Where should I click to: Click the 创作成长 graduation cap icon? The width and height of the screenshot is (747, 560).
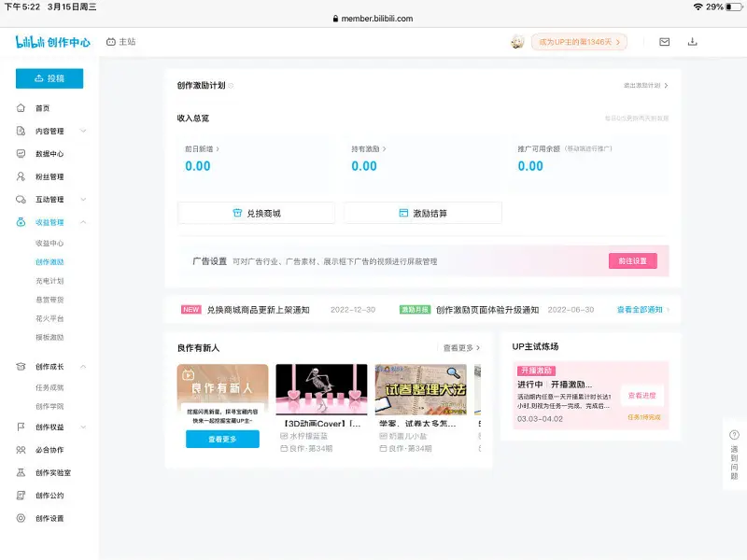pos(21,366)
